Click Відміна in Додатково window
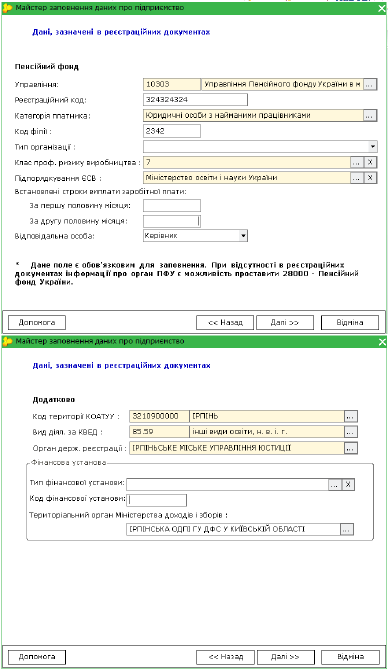Screen dimensions: 388x670 [x=350, y=657]
